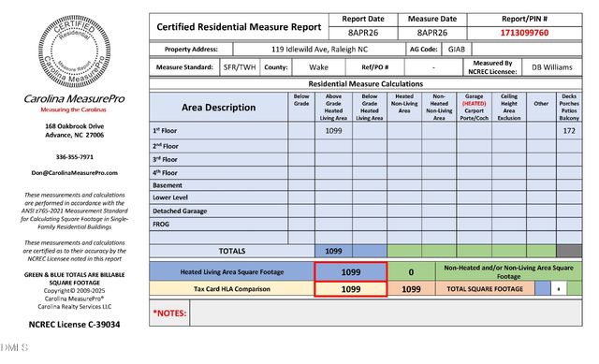The image size is (599, 364).
Task: Click the Detached Garaage row label
Action: tap(180, 211)
